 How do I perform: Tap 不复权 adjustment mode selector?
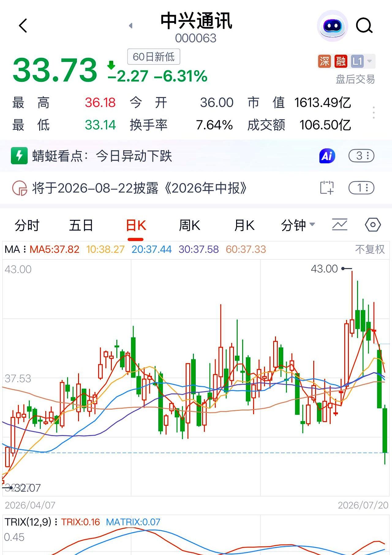[370, 249]
